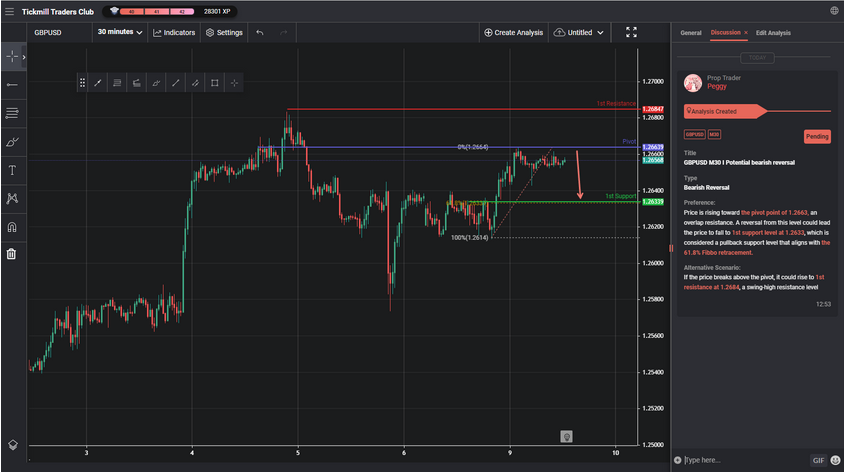Select trend line in floating toolbar
844x472 pixels.
(98, 83)
